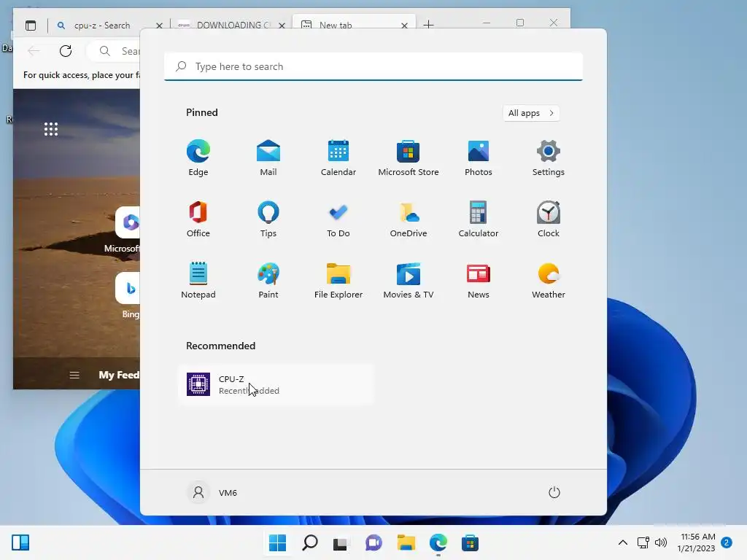Open the network status tray icon

643,542
